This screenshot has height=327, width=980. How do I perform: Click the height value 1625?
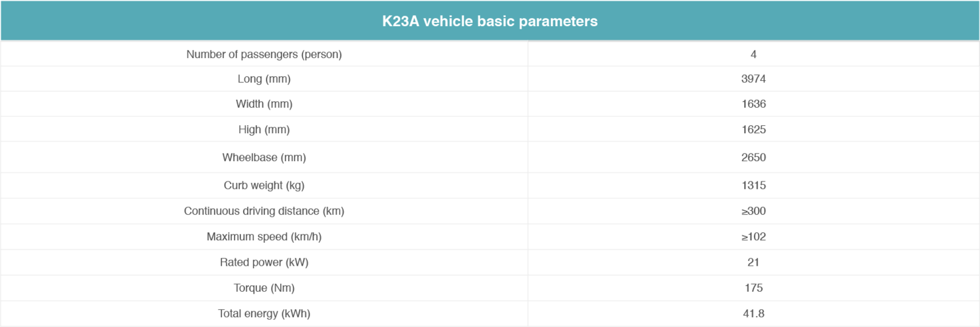(x=753, y=129)
